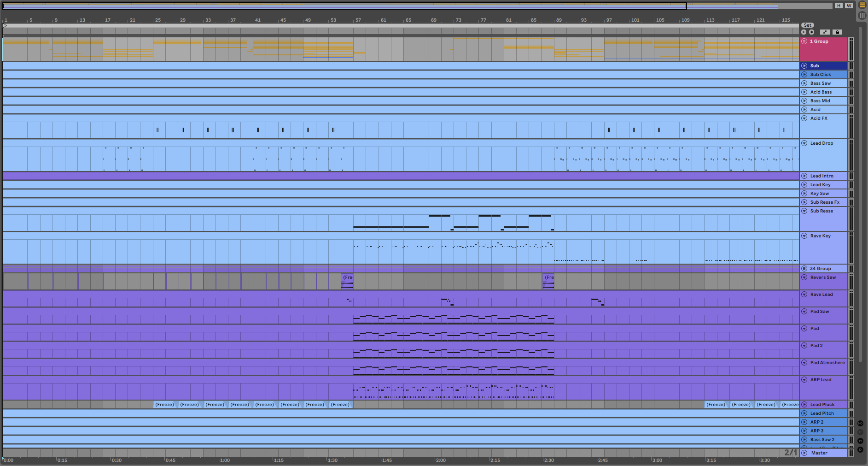The height and width of the screenshot is (466, 868).
Task: Select the "Master" track name
Action: 819,453
